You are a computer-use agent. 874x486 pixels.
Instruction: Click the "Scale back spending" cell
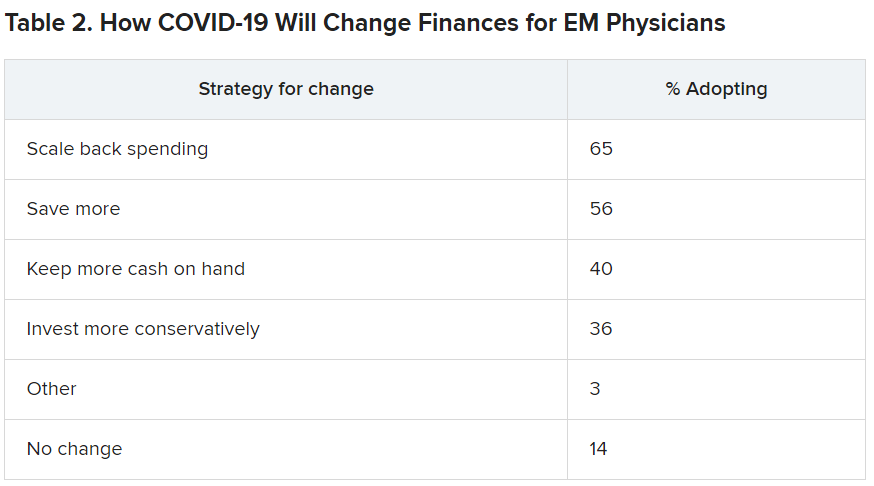(117, 149)
